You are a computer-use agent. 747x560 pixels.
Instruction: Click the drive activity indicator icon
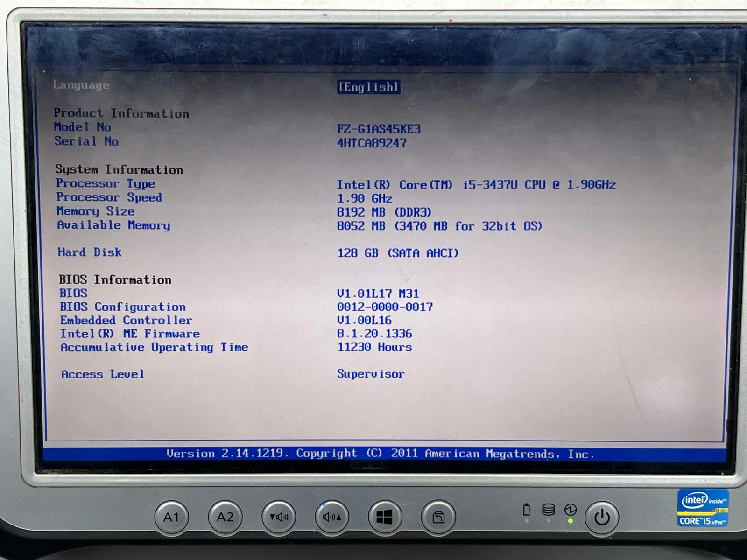coord(549,510)
